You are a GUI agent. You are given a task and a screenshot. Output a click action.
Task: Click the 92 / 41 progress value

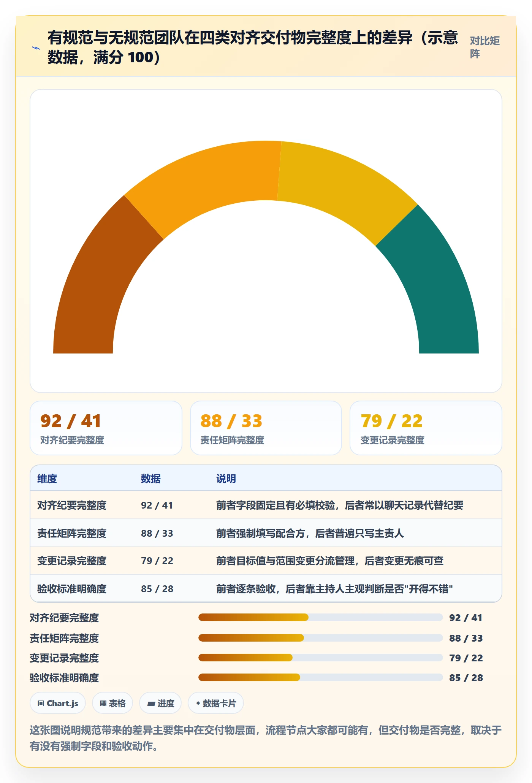(466, 618)
